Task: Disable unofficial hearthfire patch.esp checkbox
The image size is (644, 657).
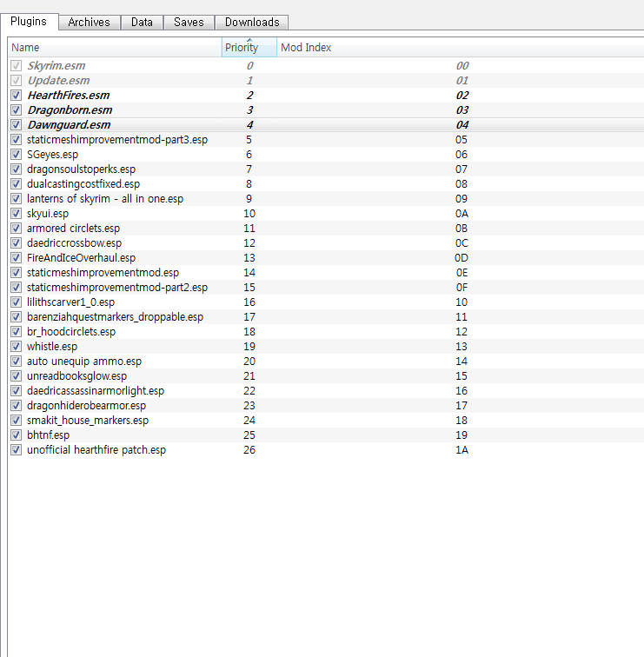Action: (x=16, y=450)
